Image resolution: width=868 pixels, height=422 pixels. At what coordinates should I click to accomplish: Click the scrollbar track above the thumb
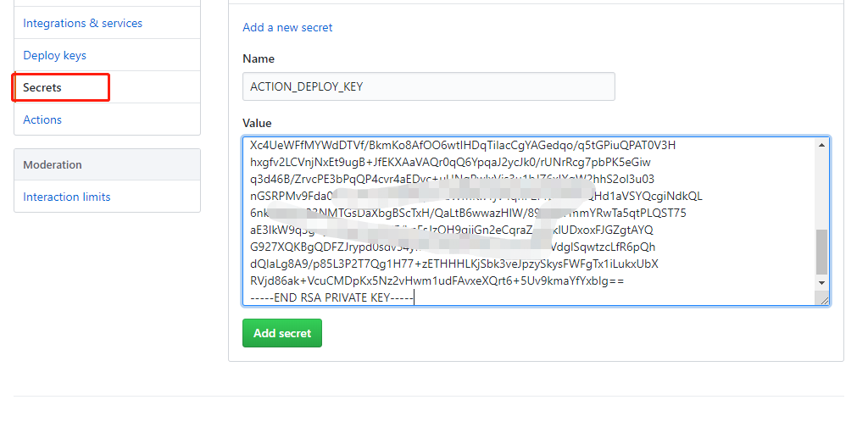(821, 186)
